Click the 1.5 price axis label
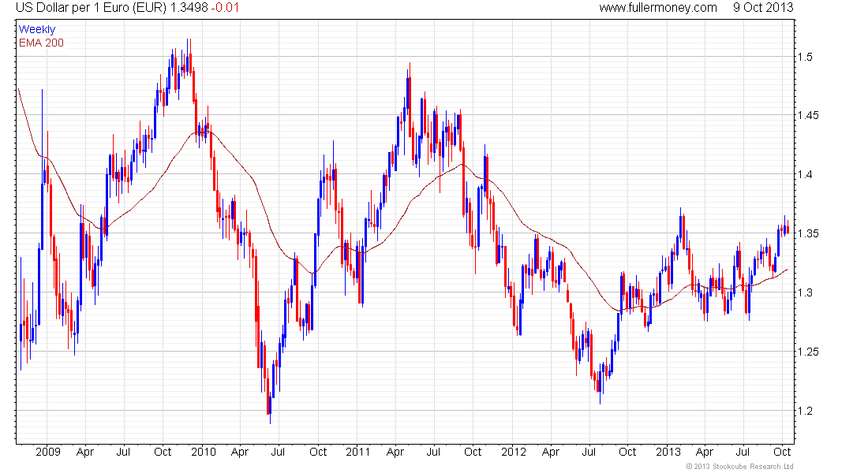 [x=805, y=57]
